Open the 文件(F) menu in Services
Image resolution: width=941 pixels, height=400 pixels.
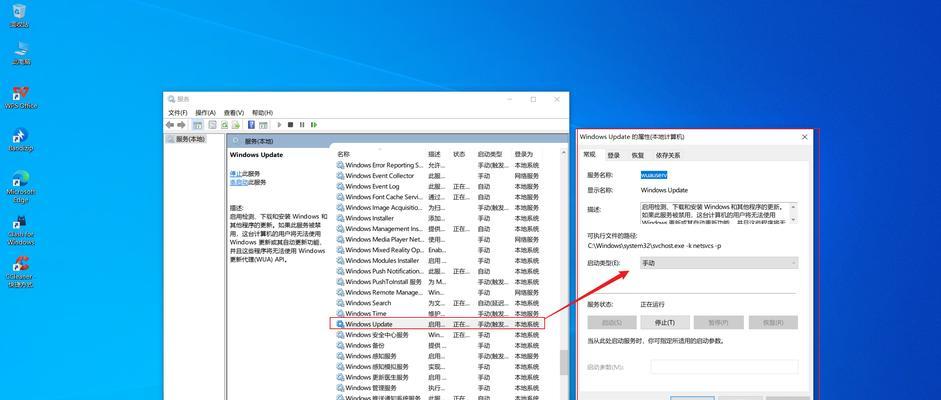178,112
